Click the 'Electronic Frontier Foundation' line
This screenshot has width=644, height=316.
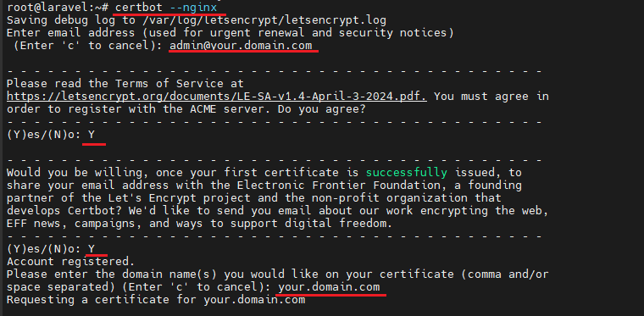click(x=264, y=186)
